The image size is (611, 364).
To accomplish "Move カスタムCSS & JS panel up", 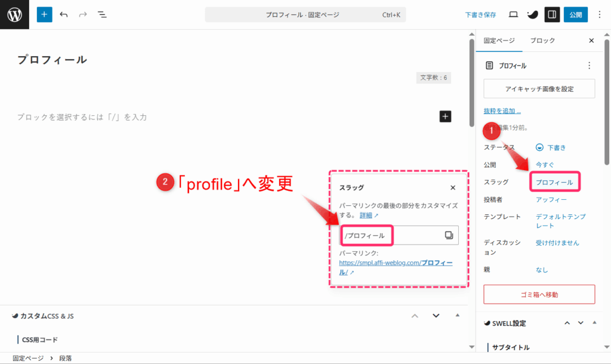I will click(x=415, y=316).
